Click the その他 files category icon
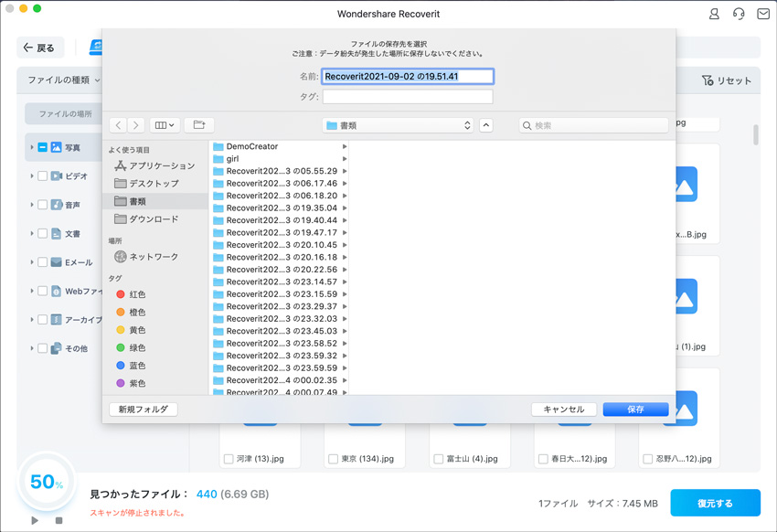777x532 pixels. (x=57, y=348)
